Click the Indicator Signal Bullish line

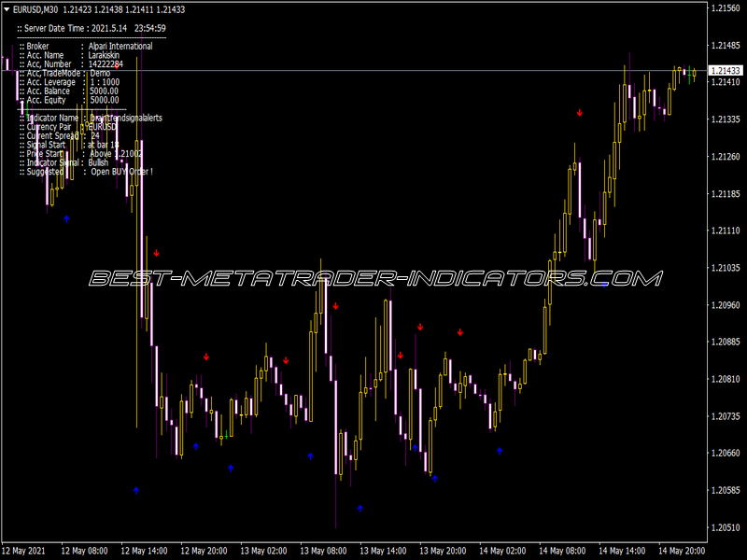coord(64,162)
